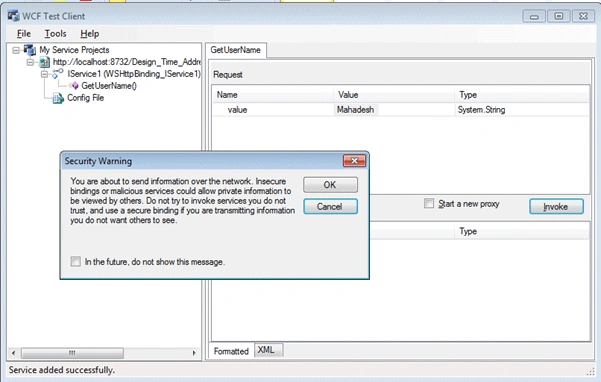This screenshot has height=382, width=601.
Task: Maximize the WCF Test Client window
Action: click(x=558, y=16)
